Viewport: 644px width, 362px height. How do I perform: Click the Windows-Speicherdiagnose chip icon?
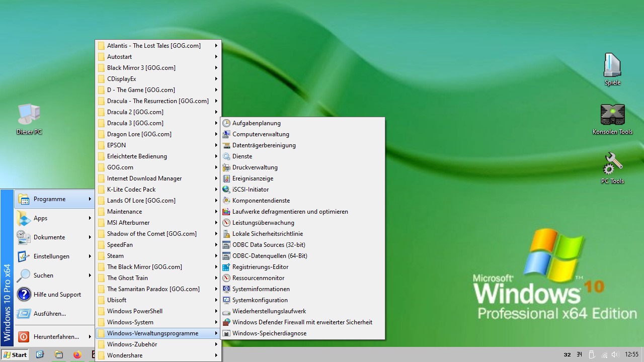coord(226,333)
